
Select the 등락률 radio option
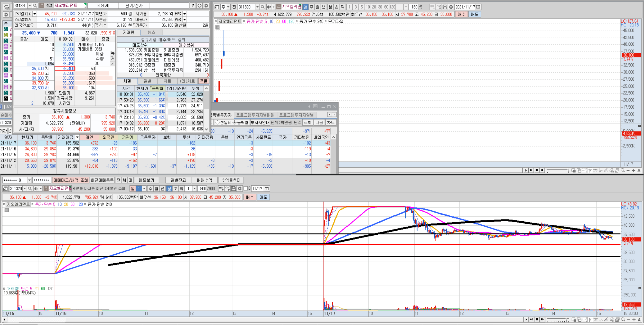coord(235,122)
